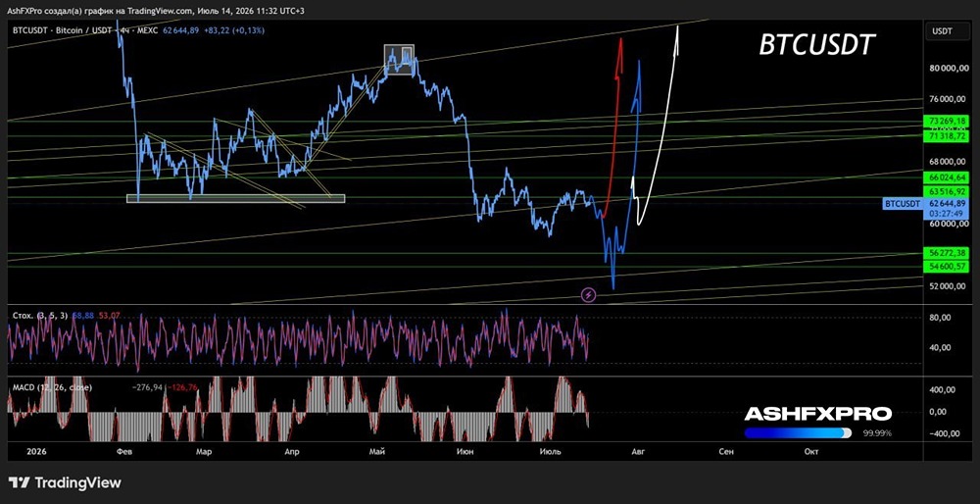Viewport: 980px width, 504px height.
Task: Click the ASHFXPRO watermark logo
Action: [818, 414]
